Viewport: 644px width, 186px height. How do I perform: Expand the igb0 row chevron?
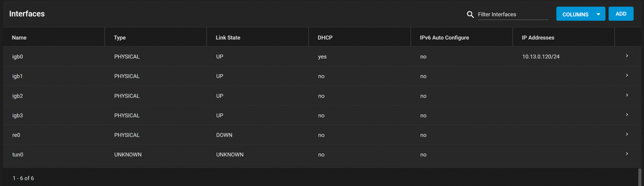point(627,56)
